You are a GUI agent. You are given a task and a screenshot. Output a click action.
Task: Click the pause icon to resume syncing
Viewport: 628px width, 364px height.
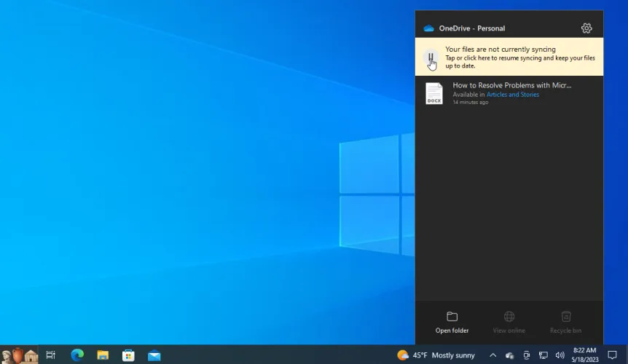click(x=431, y=57)
